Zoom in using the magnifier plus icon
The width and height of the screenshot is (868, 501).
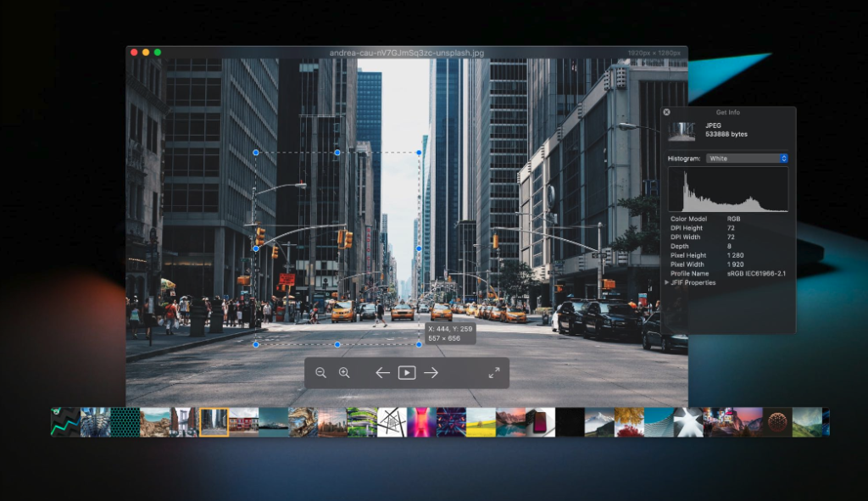[345, 372]
